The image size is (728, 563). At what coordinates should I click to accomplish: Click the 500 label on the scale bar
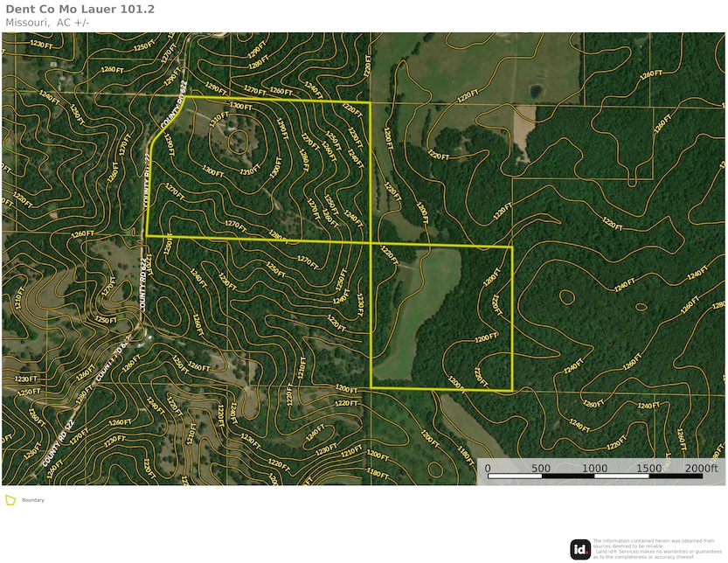click(x=541, y=469)
